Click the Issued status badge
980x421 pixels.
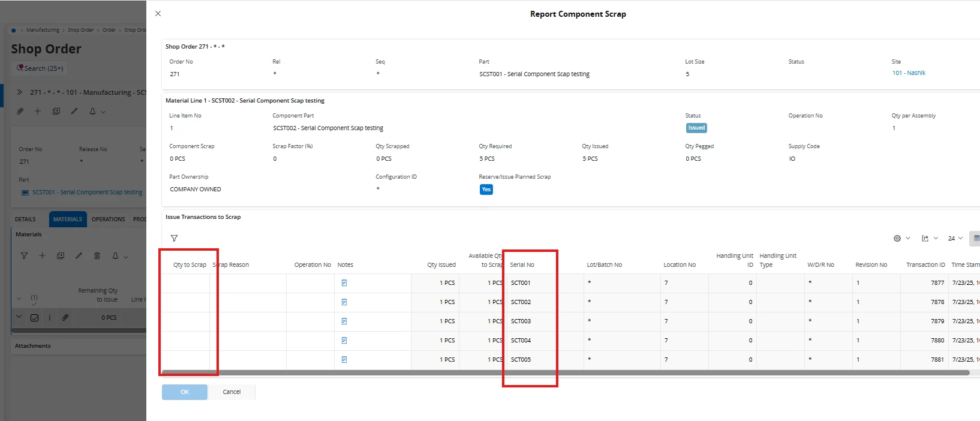click(696, 128)
